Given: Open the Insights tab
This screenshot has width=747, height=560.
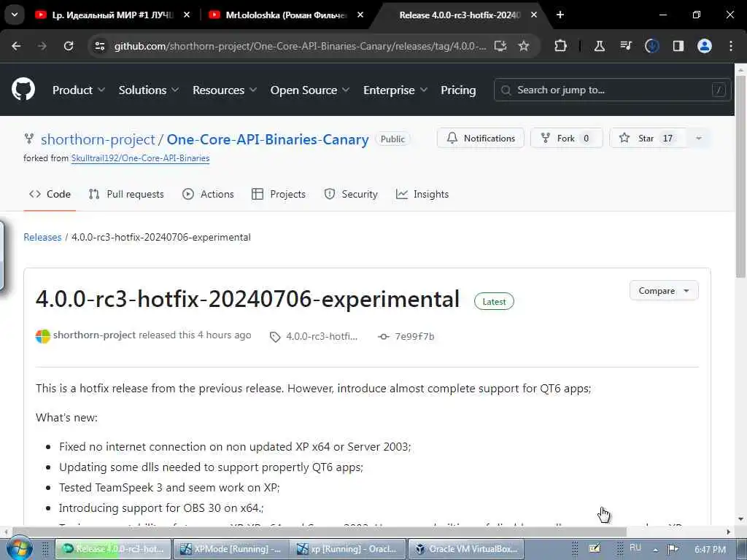Looking at the screenshot, I should point(422,194).
